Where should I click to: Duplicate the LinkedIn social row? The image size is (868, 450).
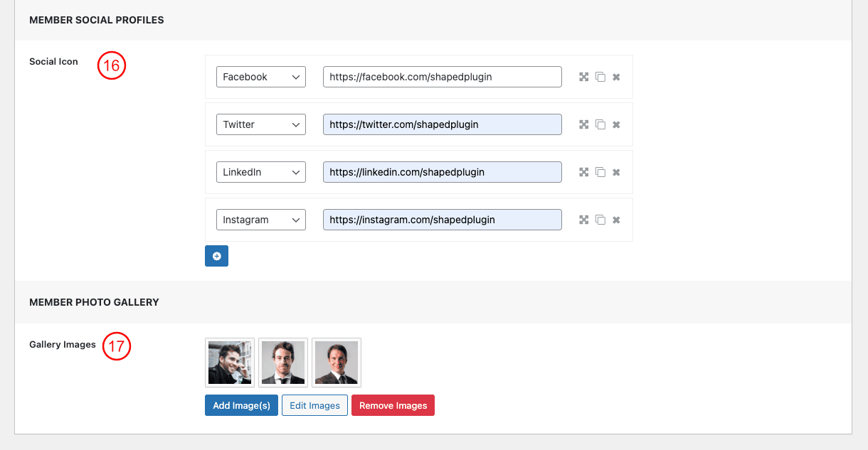pos(600,172)
